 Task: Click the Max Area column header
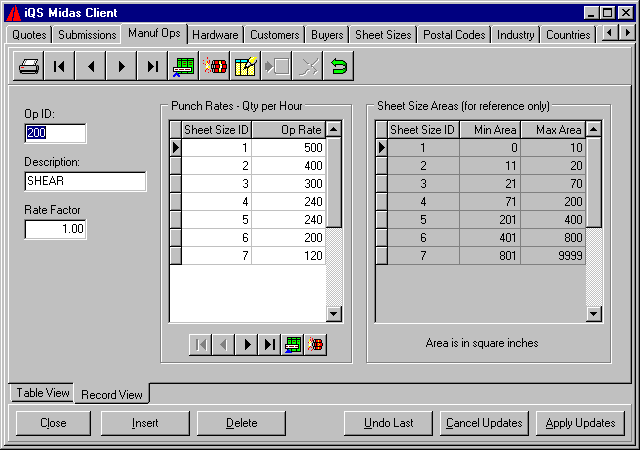553,130
